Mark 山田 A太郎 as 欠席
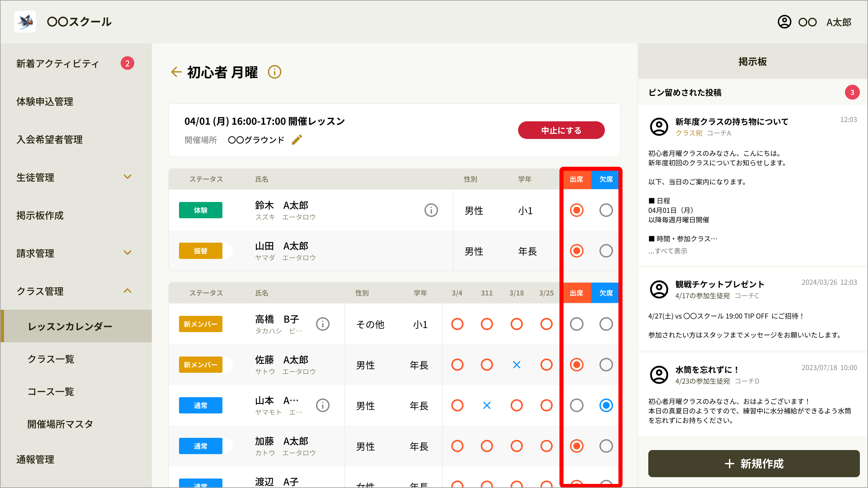 pos(606,251)
